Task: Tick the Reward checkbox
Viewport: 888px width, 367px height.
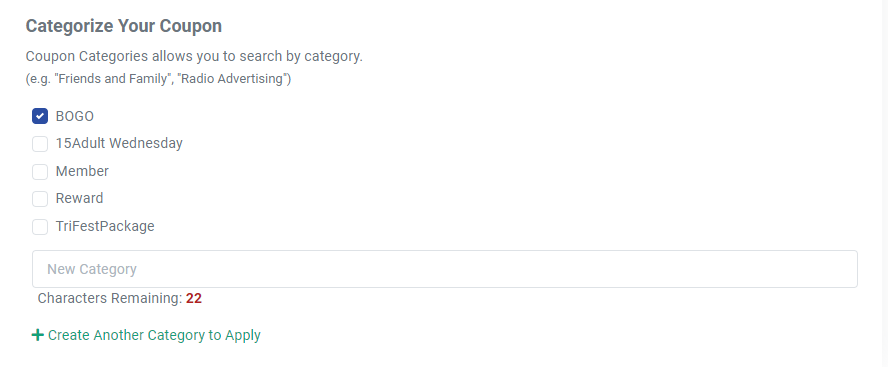Action: point(40,199)
